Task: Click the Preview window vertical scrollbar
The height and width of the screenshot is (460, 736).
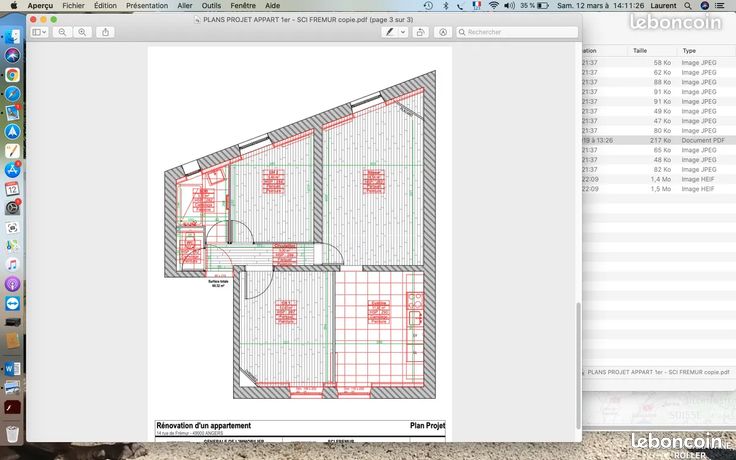Action: point(578,365)
